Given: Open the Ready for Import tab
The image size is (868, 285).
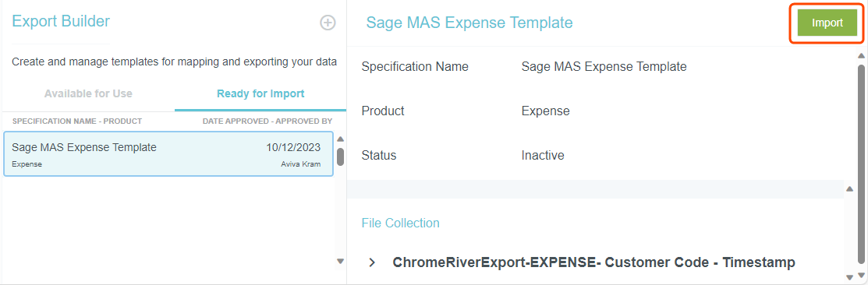Looking at the screenshot, I should coord(260,93).
